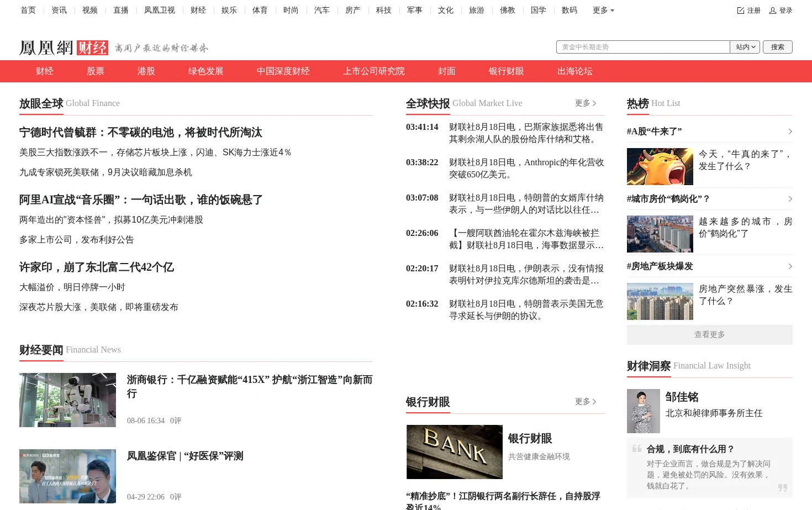The height and width of the screenshot is (510, 812).
Task: Open the 站内 search scope dropdown
Action: coord(745,47)
